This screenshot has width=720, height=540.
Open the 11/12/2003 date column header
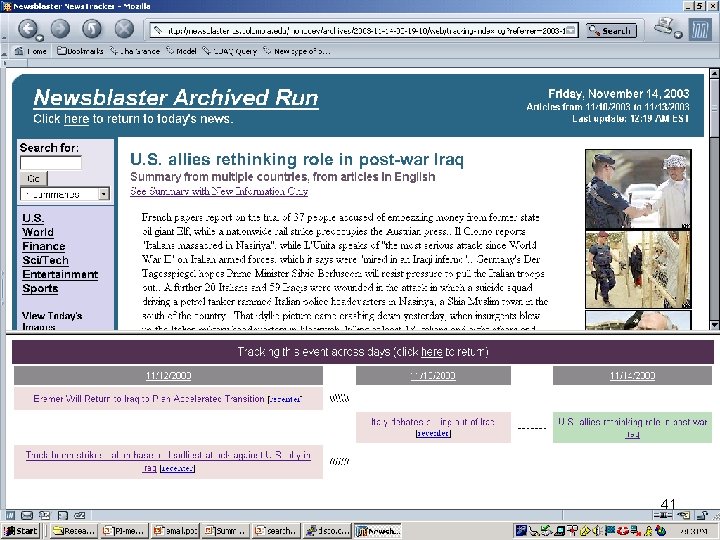click(x=169, y=376)
